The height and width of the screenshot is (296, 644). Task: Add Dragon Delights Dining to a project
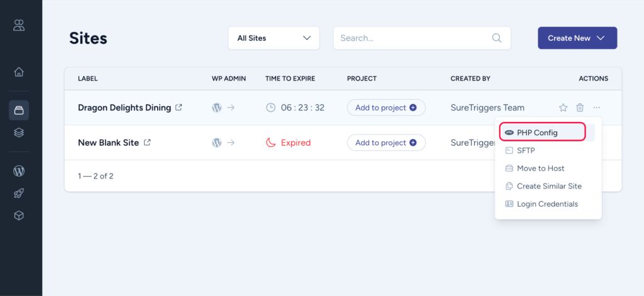pos(386,107)
